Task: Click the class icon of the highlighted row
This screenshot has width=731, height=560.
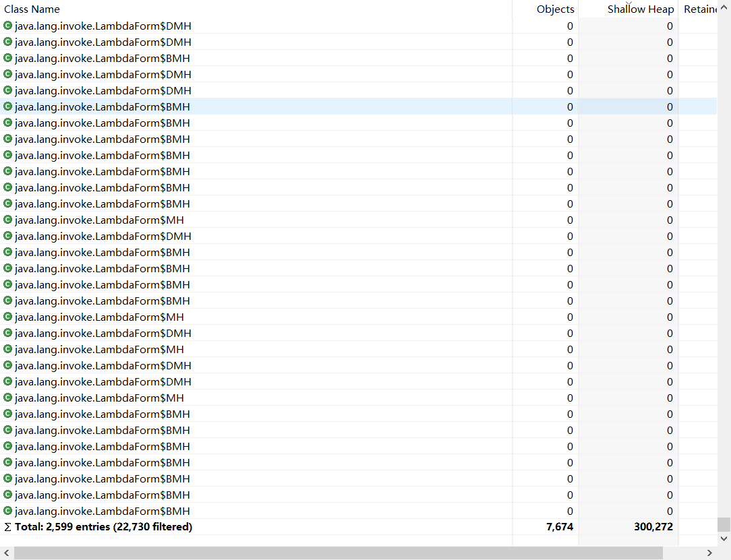Action: (7, 106)
